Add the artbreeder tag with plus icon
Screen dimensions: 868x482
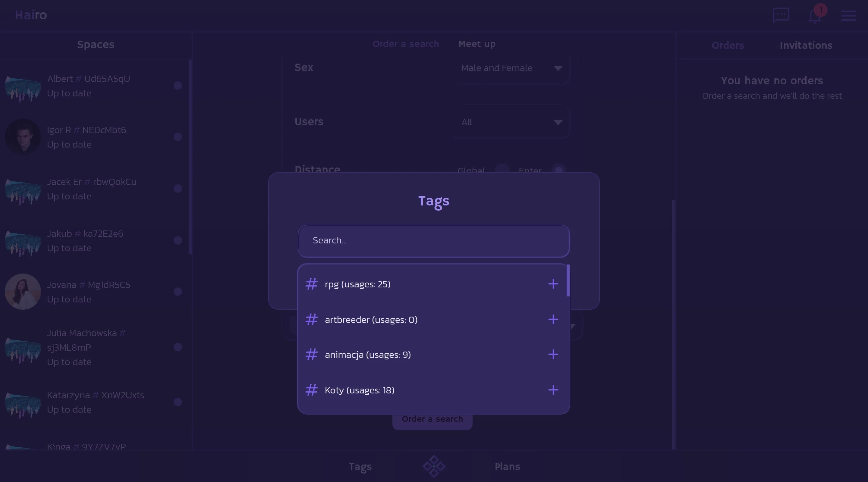pos(553,319)
